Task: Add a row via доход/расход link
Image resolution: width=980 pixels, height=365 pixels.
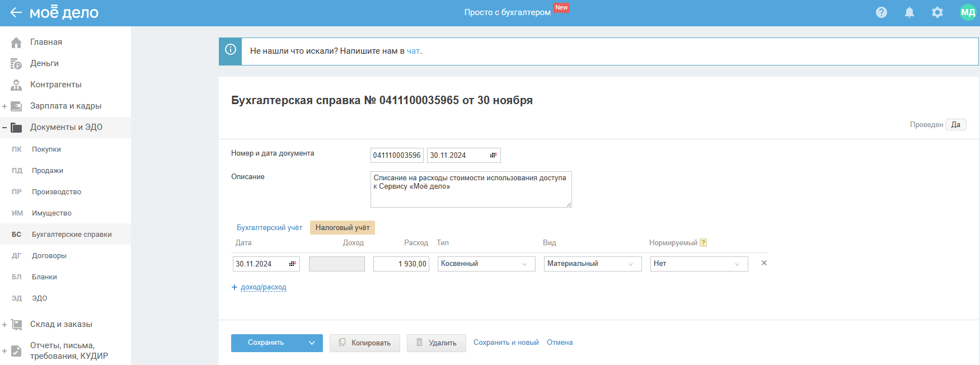Action: [x=263, y=287]
